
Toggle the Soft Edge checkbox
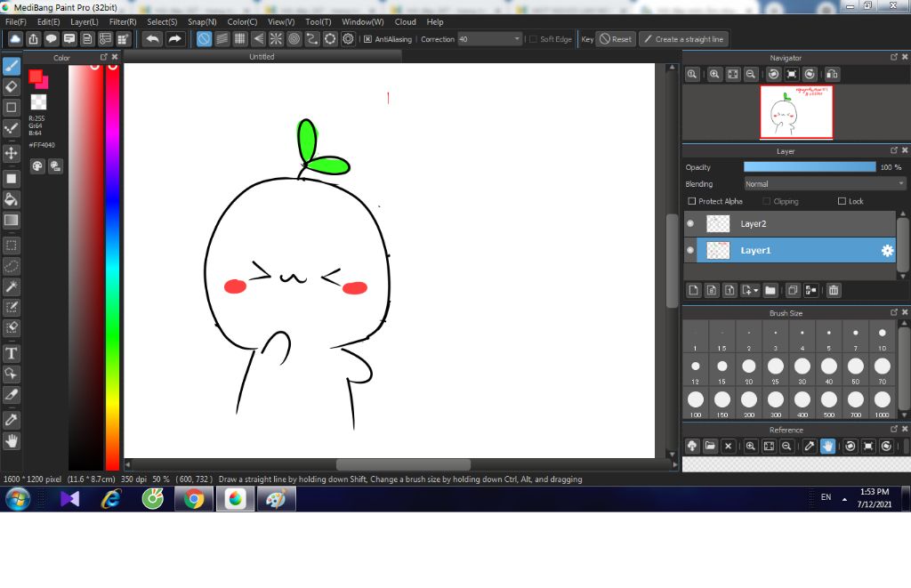click(x=533, y=39)
